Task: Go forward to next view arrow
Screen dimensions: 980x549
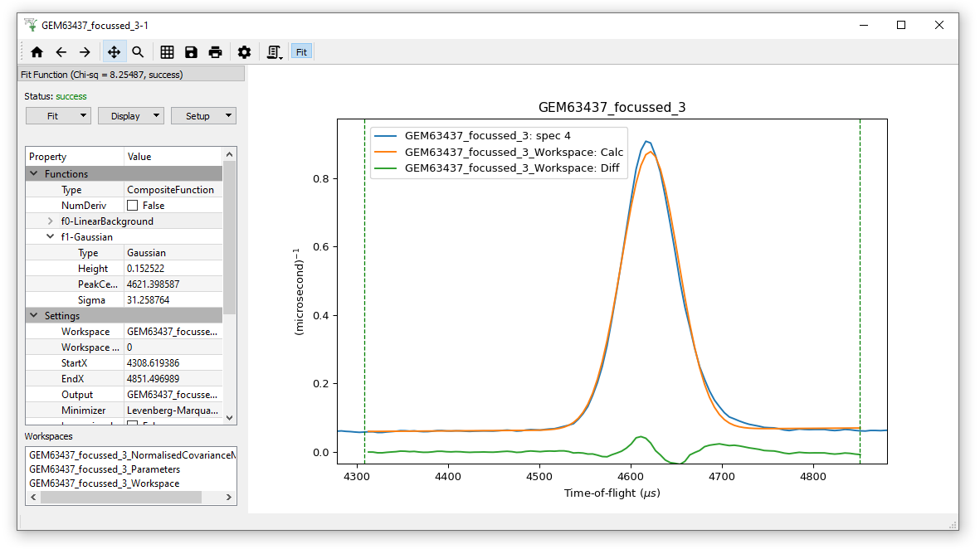Action: tap(85, 52)
